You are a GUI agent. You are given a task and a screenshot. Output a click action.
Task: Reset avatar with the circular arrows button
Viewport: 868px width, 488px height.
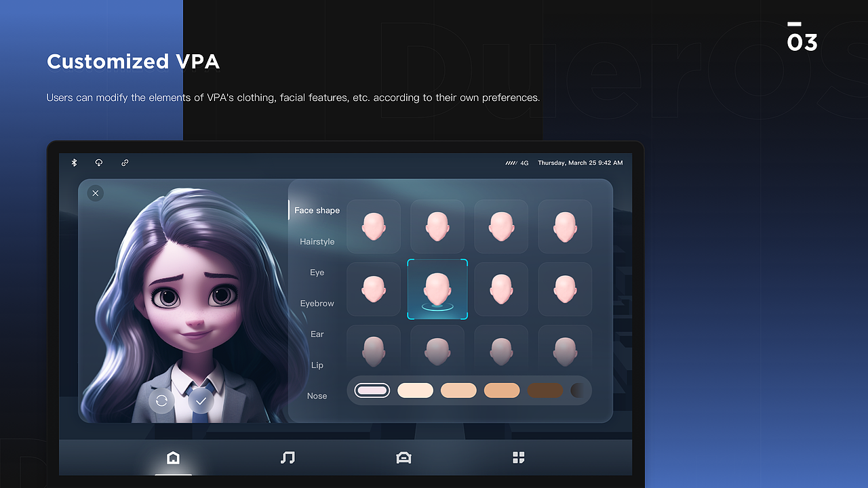(161, 401)
